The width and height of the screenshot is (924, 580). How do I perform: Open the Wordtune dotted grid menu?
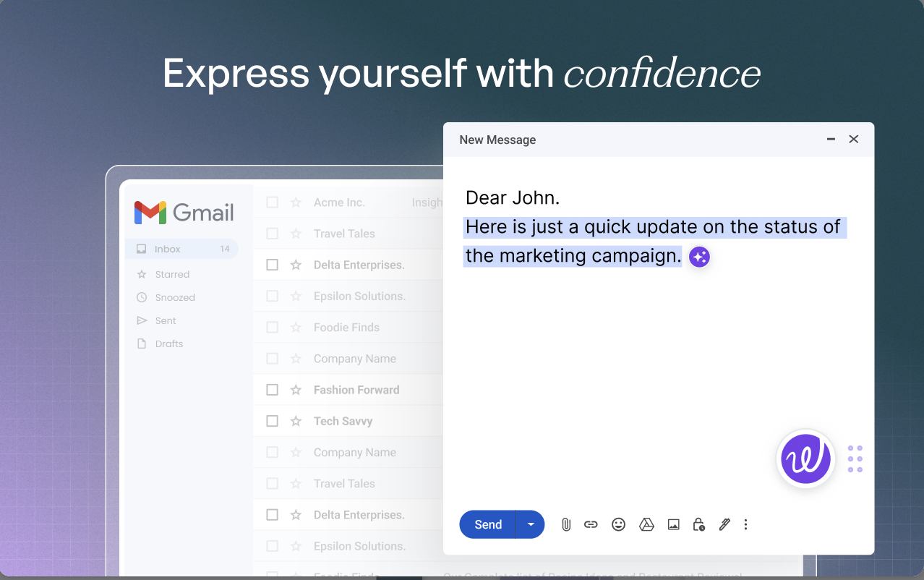point(855,459)
